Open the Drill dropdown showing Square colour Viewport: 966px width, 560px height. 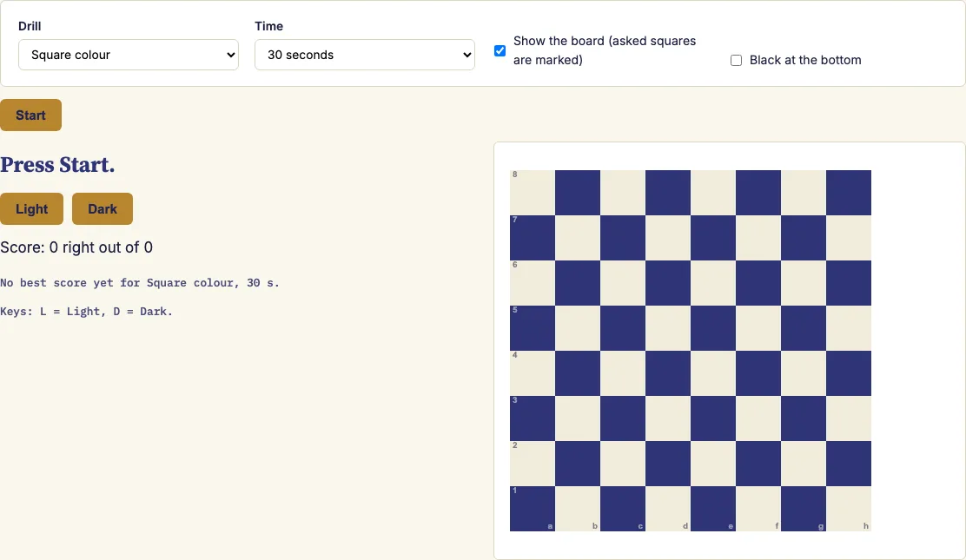tap(129, 55)
